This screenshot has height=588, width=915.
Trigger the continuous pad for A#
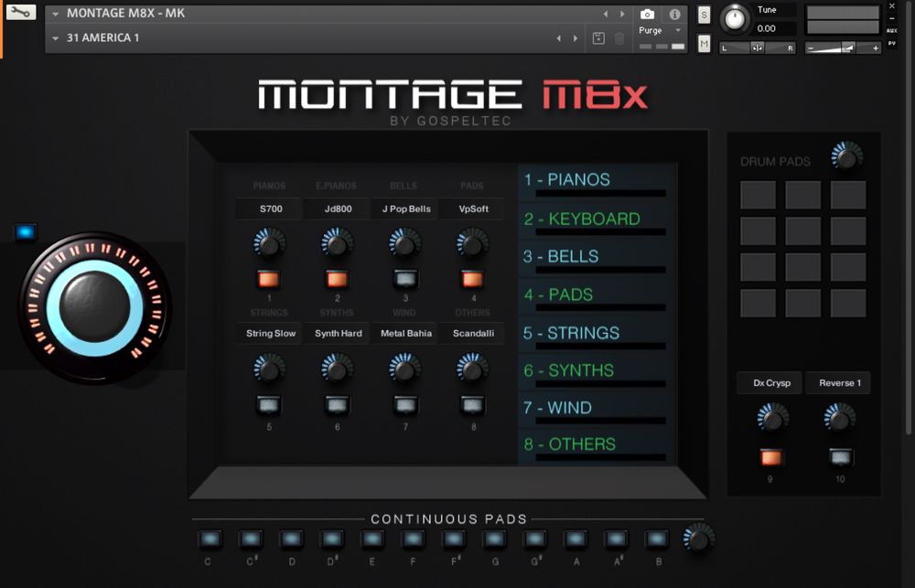coord(615,540)
